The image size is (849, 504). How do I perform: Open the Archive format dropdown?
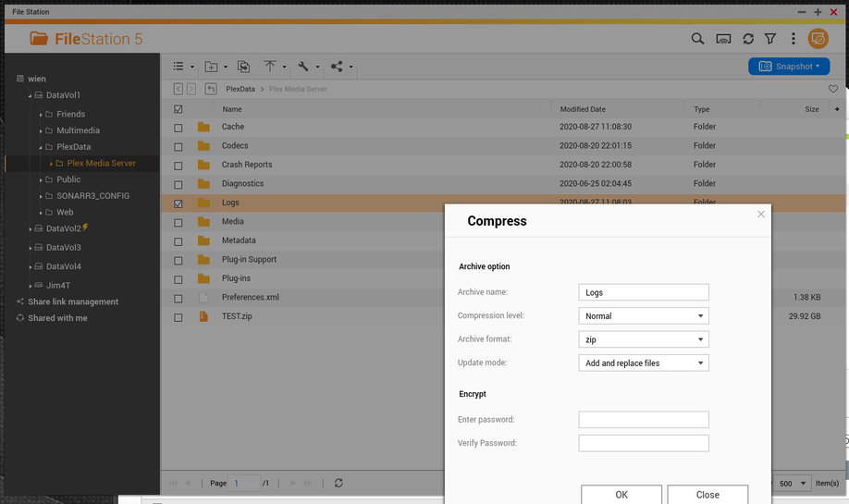point(644,339)
